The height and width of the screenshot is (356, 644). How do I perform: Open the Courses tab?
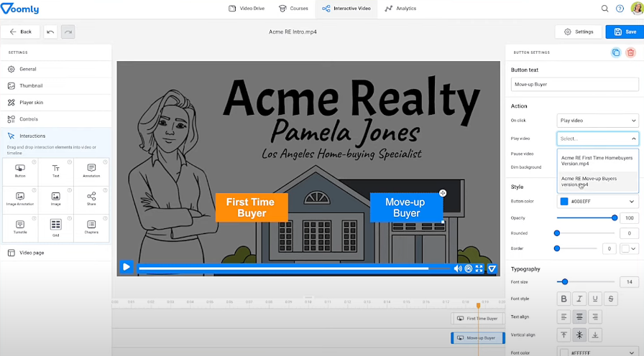point(295,9)
